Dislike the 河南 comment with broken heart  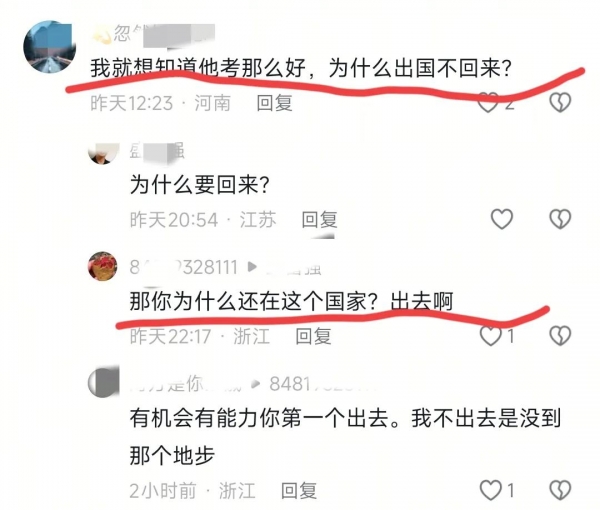click(x=560, y=103)
